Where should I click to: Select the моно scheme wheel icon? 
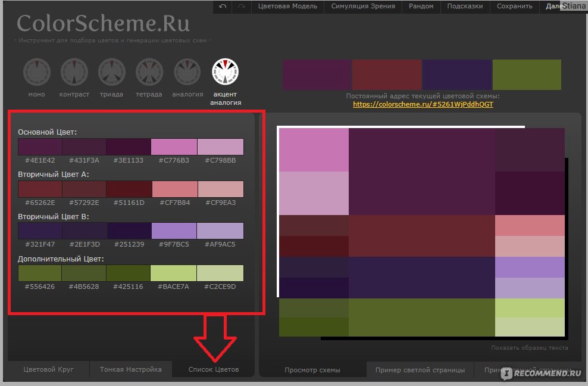[x=37, y=71]
